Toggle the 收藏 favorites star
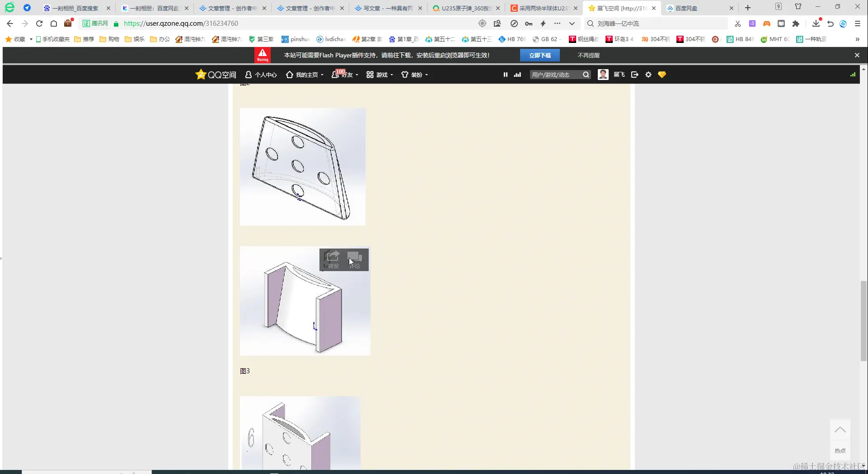Viewport: 868px width, 474px height. click(8, 39)
